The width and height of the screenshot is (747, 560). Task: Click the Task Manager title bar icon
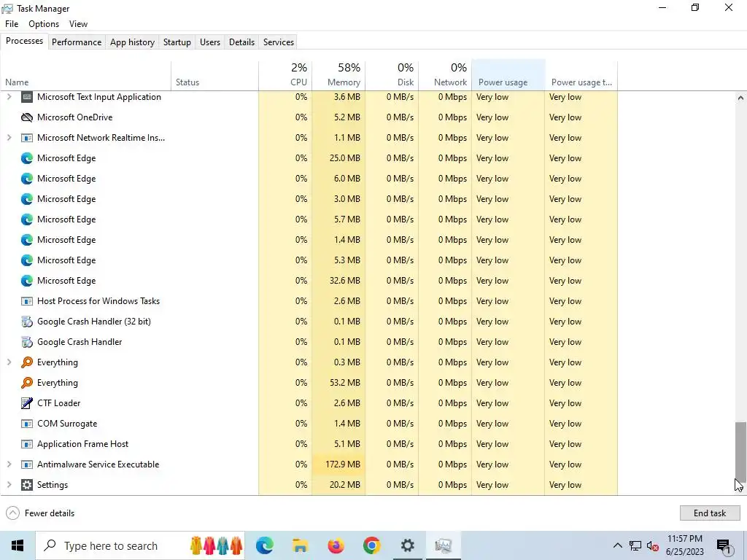click(x=7, y=9)
